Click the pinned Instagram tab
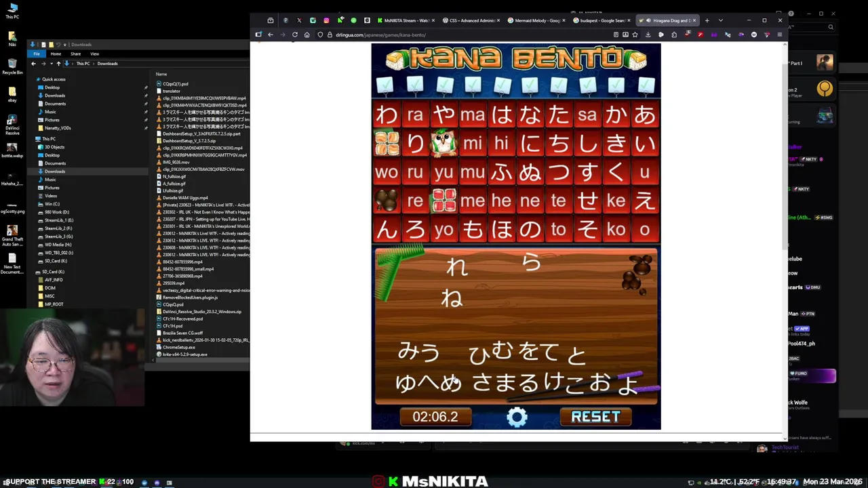 pyautogui.click(x=326, y=20)
